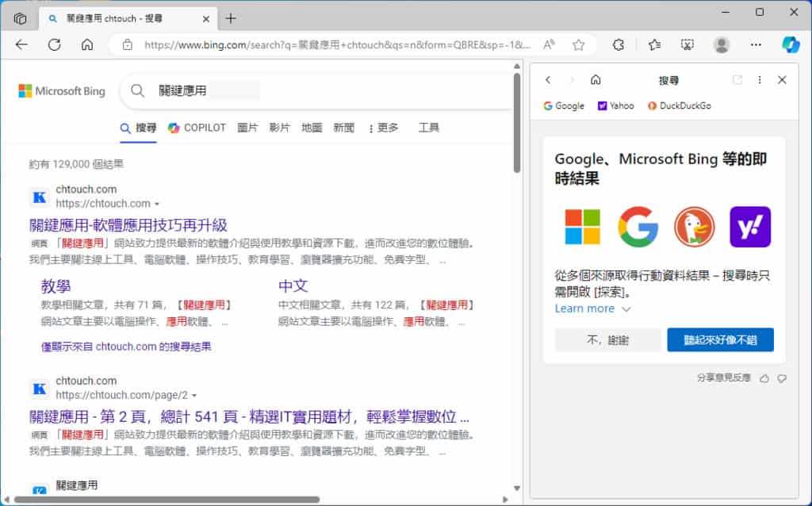Screen dimensions: 812x506
Task: Click 分享意見反應 text in sidebar
Action: coord(724,378)
